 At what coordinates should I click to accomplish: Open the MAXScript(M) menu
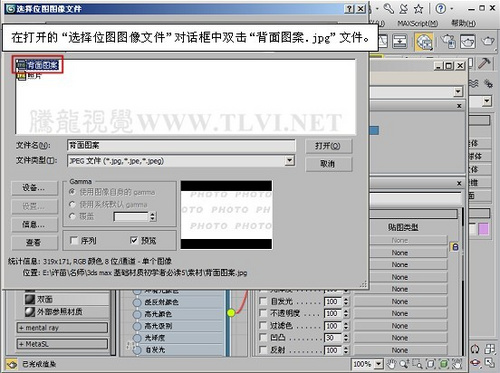pyautogui.click(x=418, y=23)
